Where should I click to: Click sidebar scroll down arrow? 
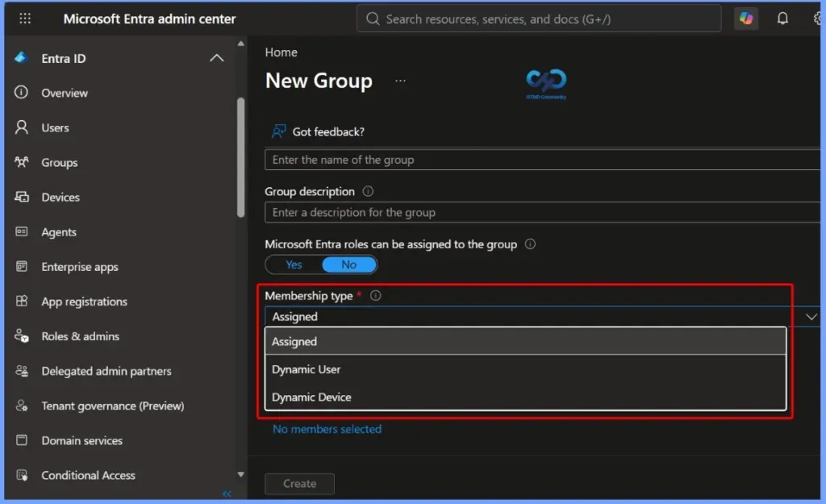point(240,474)
